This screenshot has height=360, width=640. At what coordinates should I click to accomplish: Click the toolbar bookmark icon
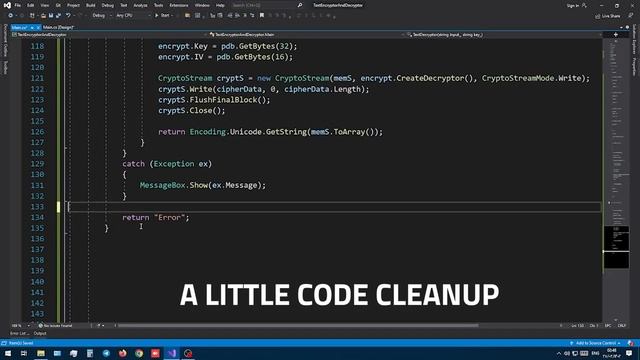(x=262, y=16)
